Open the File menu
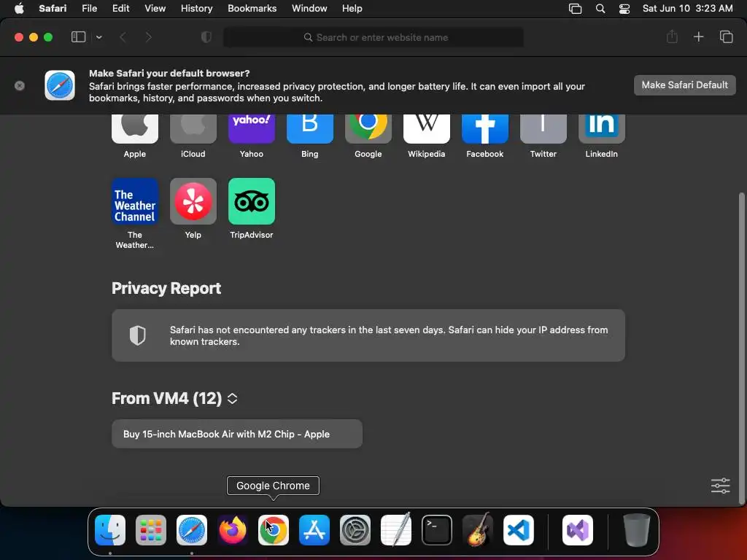The image size is (747, 560). click(90, 9)
